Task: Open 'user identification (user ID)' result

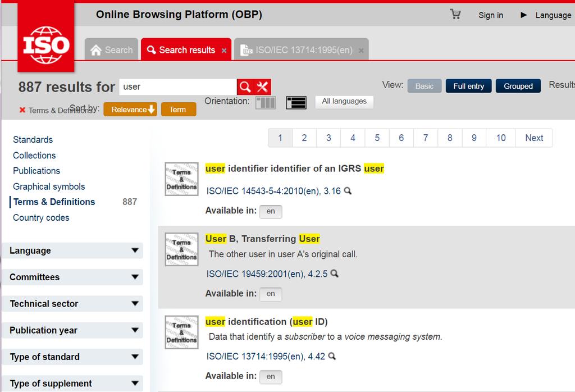Action: (267, 322)
